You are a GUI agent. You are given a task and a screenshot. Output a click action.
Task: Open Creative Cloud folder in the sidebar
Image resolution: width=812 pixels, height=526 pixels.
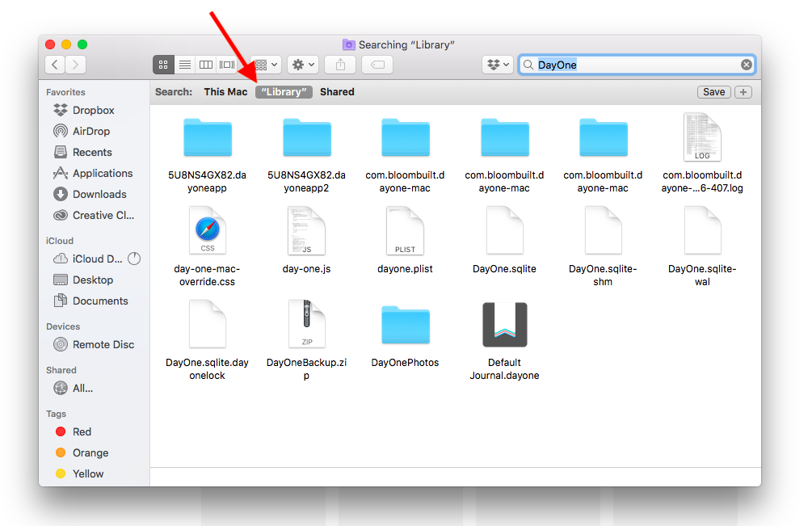point(94,215)
